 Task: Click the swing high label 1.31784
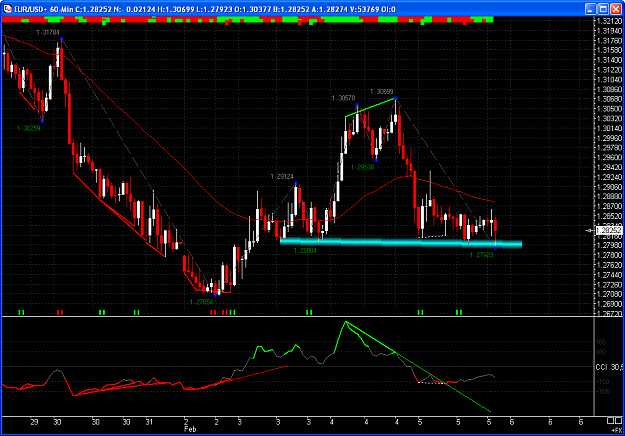tap(48, 32)
